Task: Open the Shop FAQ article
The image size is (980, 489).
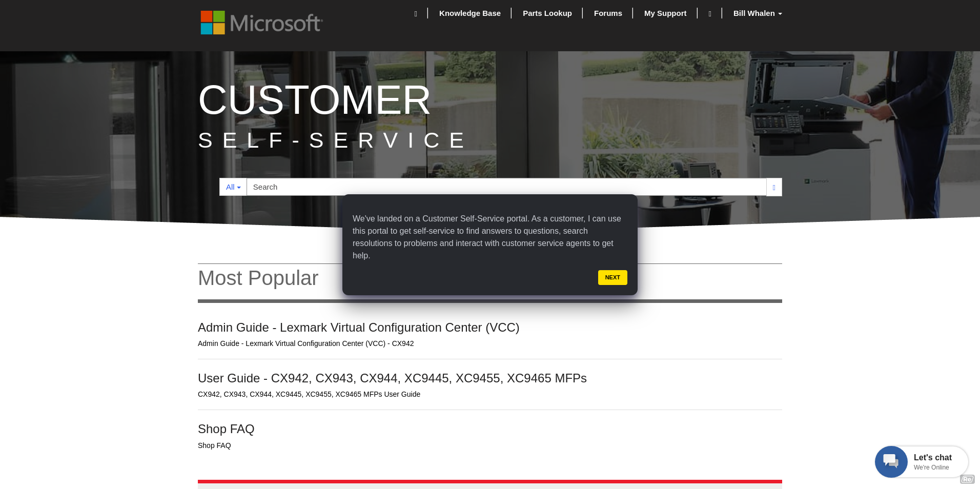Action: pyautogui.click(x=226, y=429)
